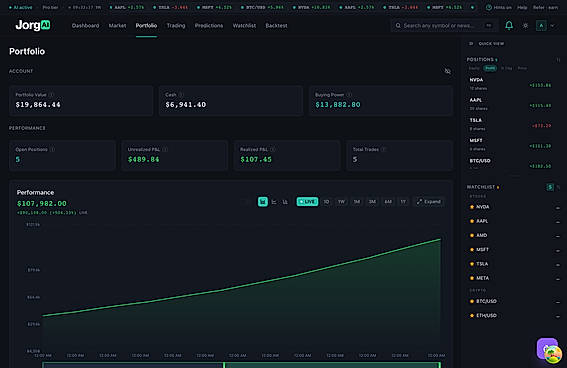Remove NVDA from watchlist with minus

click(558, 208)
